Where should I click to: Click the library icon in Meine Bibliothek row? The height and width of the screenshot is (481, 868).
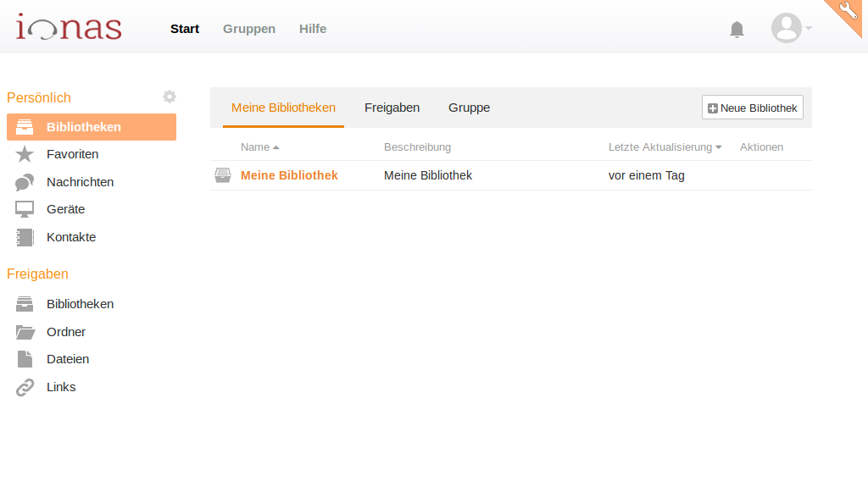[x=223, y=175]
